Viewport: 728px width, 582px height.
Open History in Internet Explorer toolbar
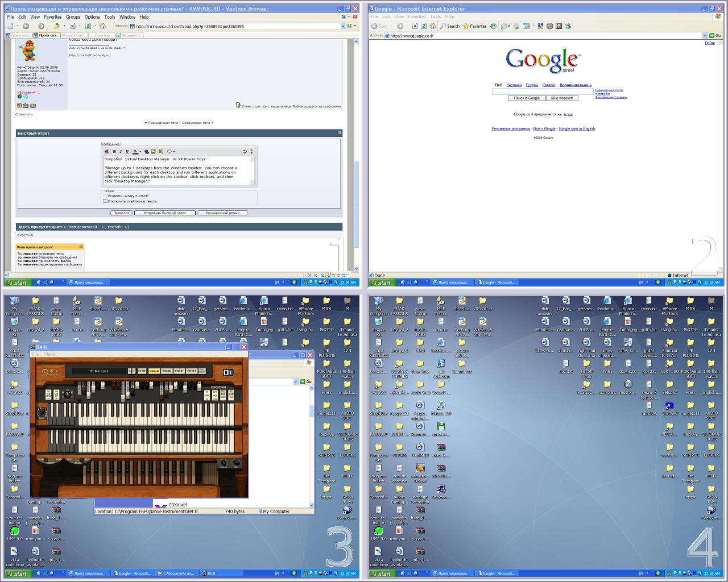(494, 26)
